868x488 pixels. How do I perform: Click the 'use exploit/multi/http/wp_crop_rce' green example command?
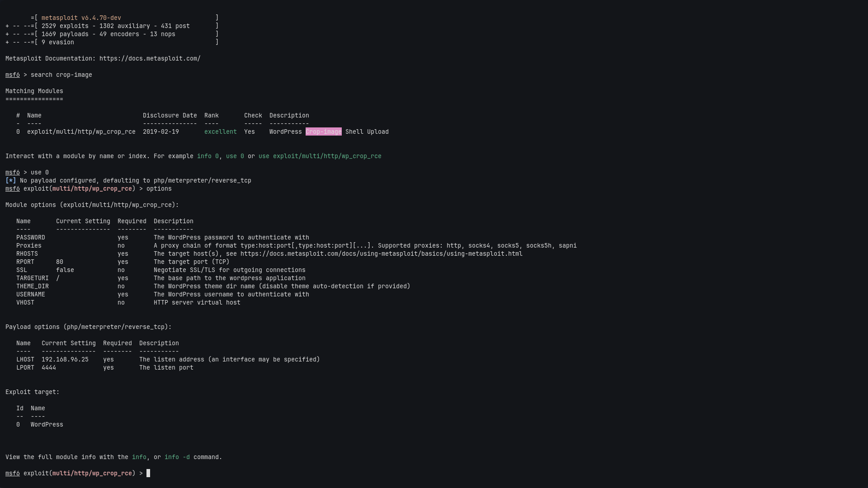[x=320, y=156]
